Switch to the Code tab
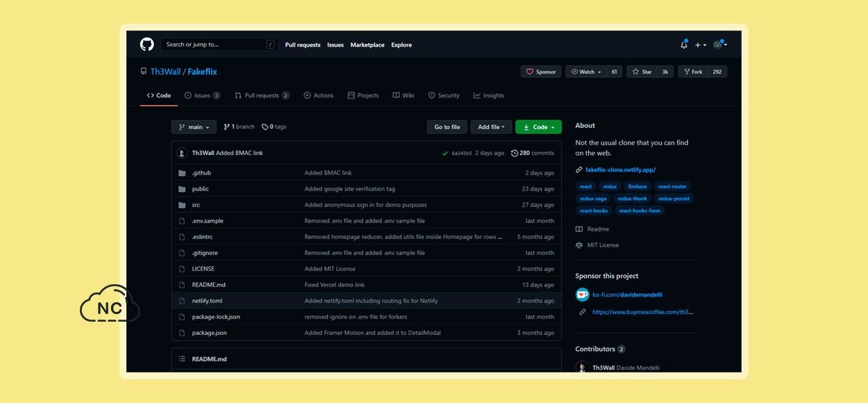The image size is (868, 403). coord(159,95)
